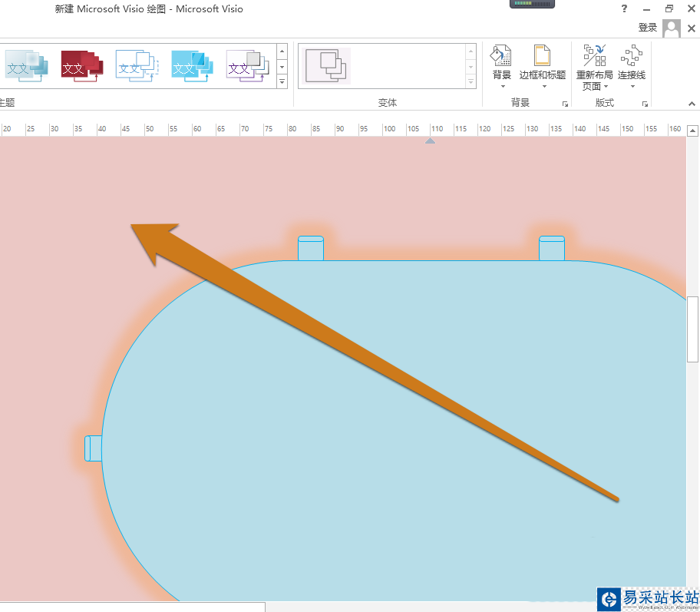
Task: Apply the bright blue theme thumbnail
Action: 193,66
